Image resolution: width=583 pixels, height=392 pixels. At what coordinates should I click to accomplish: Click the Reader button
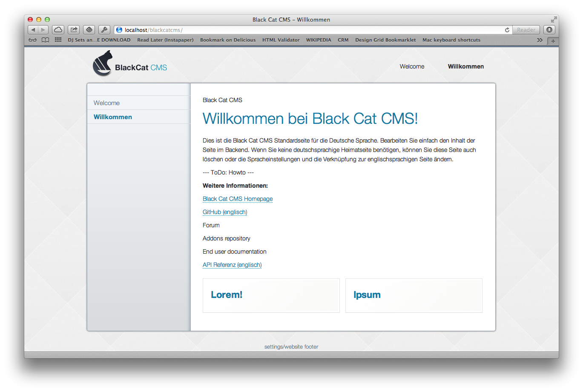pyautogui.click(x=526, y=30)
